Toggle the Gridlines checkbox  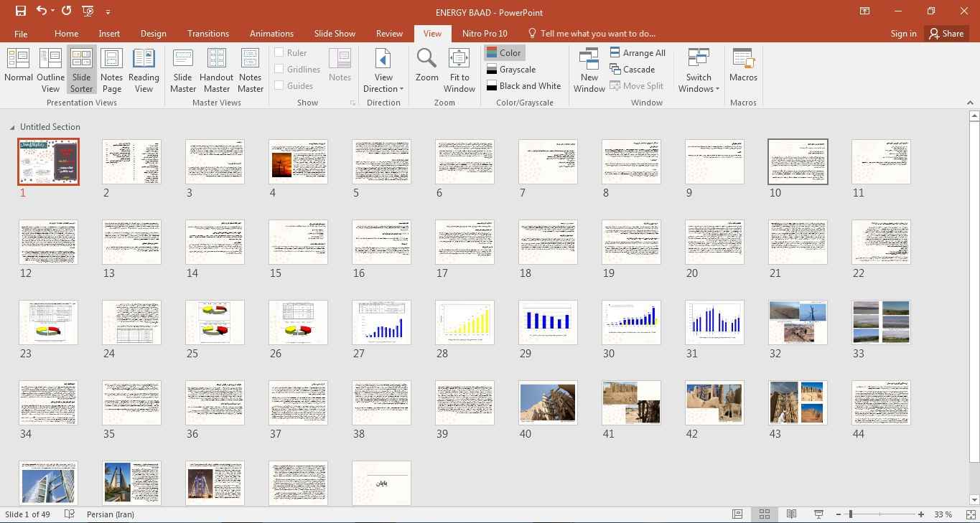tap(279, 69)
